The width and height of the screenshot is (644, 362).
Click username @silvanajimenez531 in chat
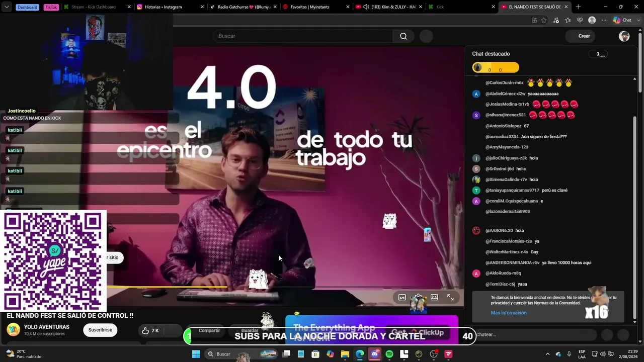coord(506,115)
